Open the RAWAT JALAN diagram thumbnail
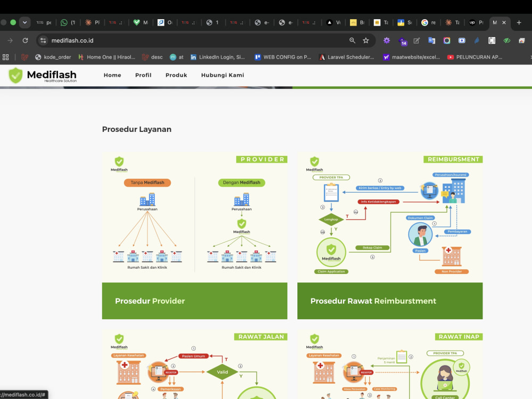This screenshot has height=399, width=532. point(195,364)
